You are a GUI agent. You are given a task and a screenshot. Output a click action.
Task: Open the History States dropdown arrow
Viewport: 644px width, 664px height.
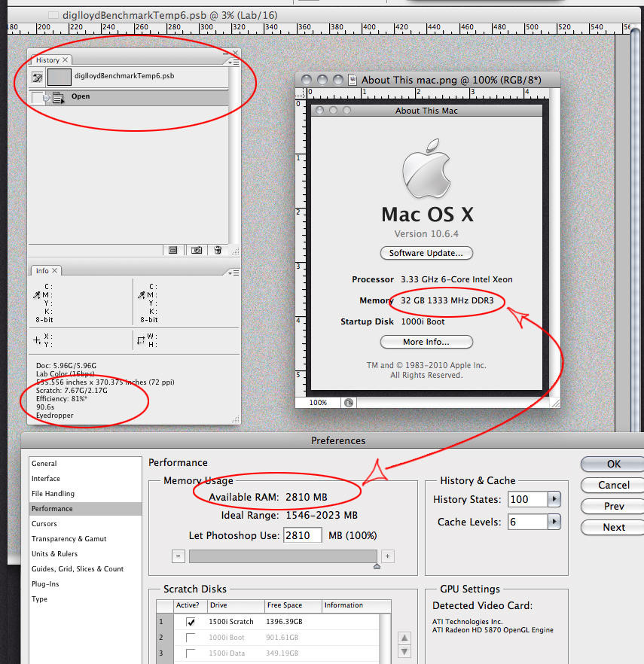pos(554,500)
